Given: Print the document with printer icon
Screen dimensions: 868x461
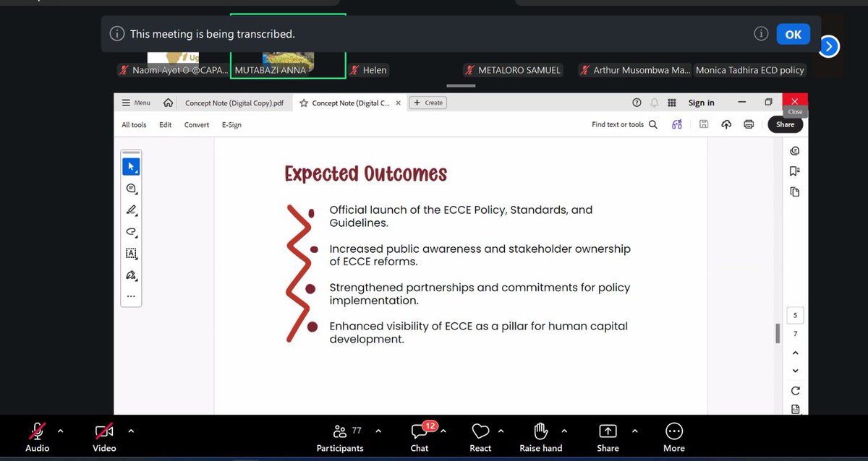Looking at the screenshot, I should pyautogui.click(x=749, y=124).
